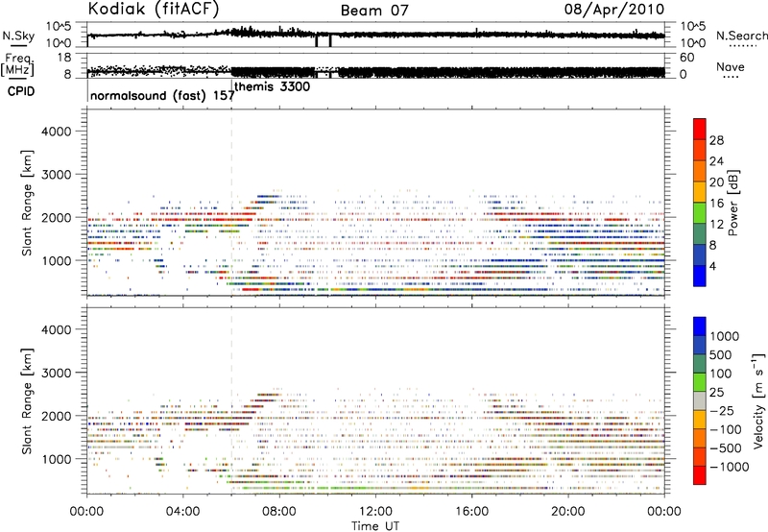The image size is (768, 532).
Task: Click the "Kodiak (fitACF)" plot title
Action: (154, 9)
